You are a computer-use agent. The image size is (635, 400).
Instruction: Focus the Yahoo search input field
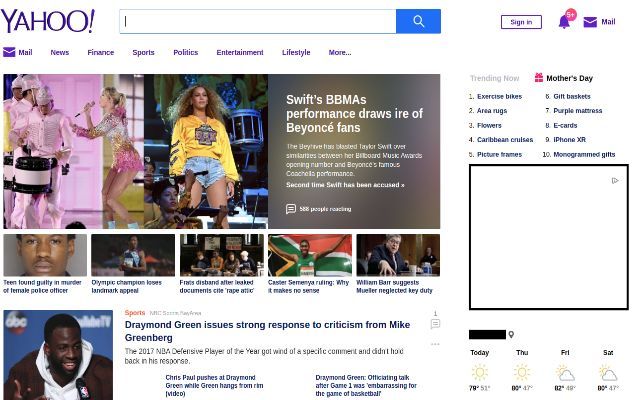coord(258,21)
